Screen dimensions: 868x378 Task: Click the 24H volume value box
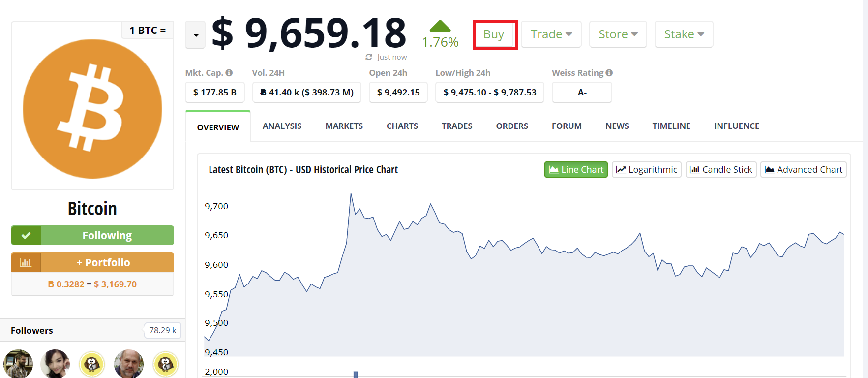(x=307, y=92)
